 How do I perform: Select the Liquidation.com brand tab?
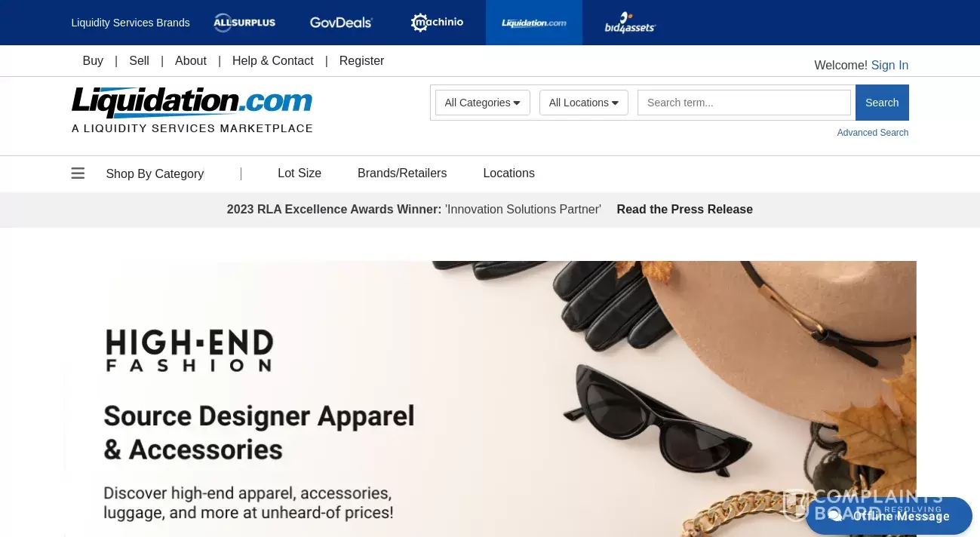tap(534, 23)
